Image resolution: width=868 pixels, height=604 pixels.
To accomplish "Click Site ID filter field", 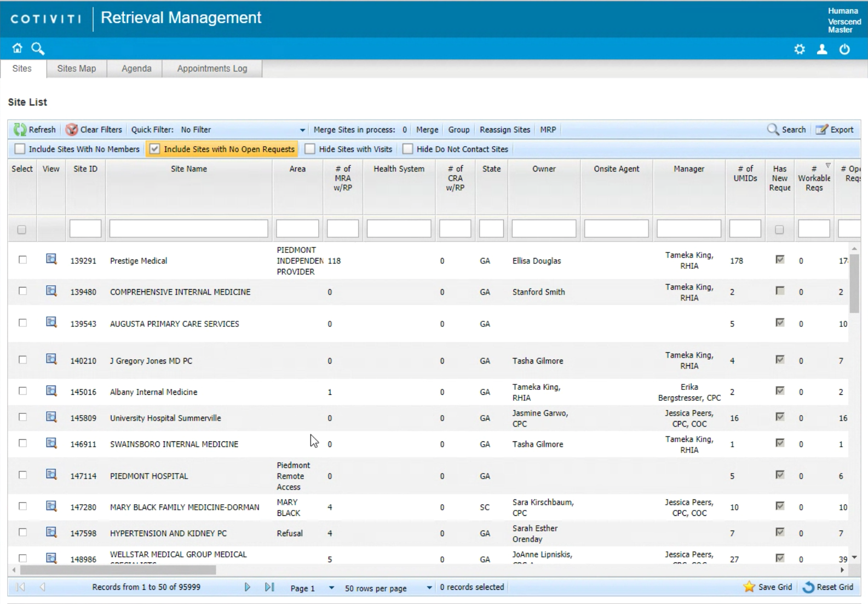I will pyautogui.click(x=85, y=228).
